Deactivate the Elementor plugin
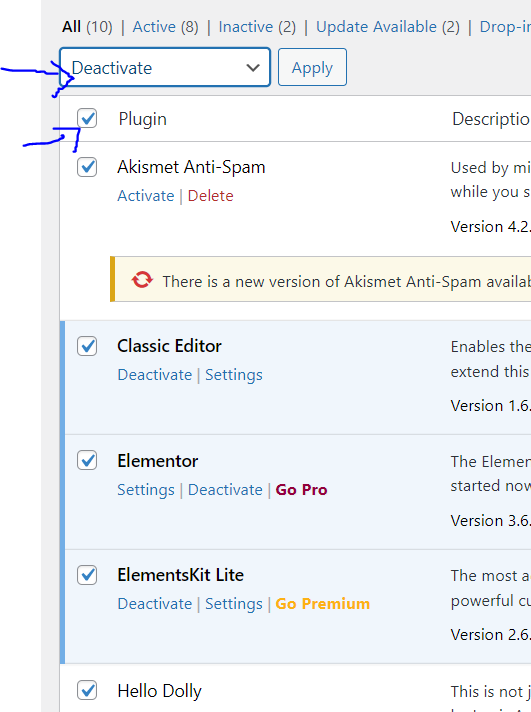531x712 pixels. pyautogui.click(x=225, y=490)
